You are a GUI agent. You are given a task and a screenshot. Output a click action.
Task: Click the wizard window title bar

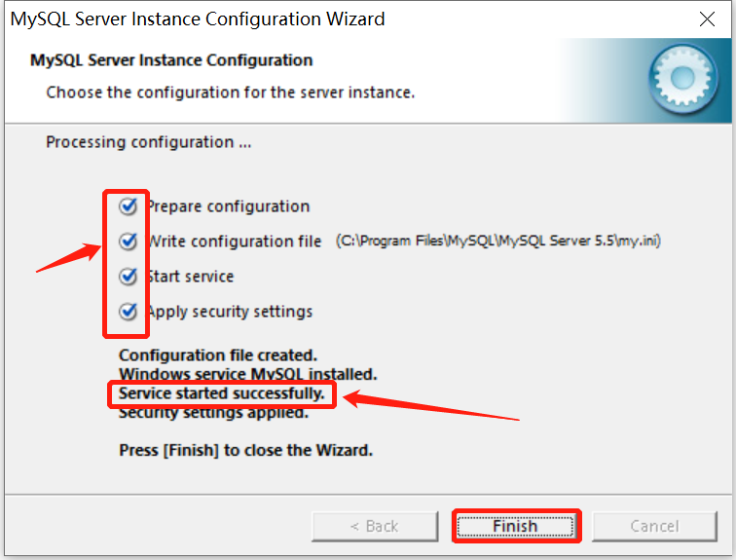292,19
